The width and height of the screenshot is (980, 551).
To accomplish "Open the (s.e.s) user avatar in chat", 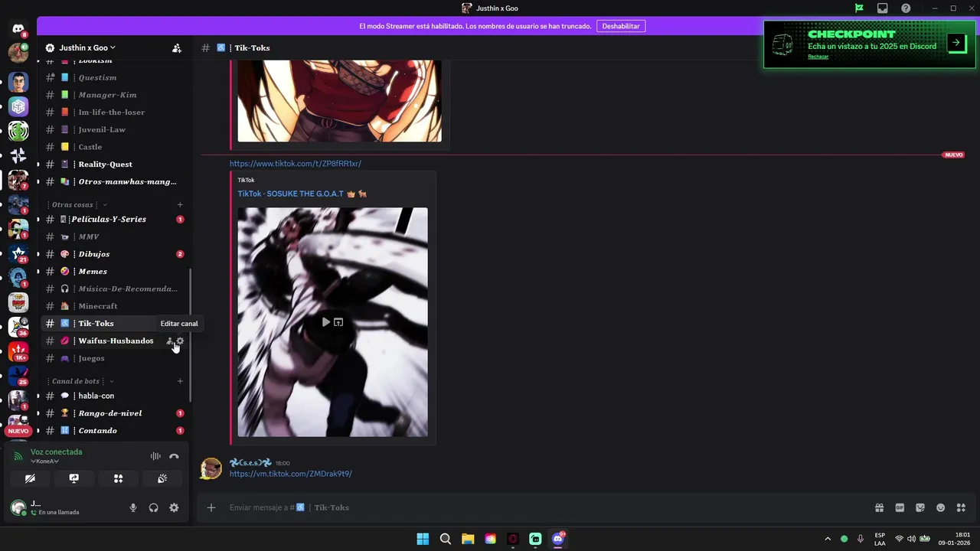I will (x=211, y=468).
